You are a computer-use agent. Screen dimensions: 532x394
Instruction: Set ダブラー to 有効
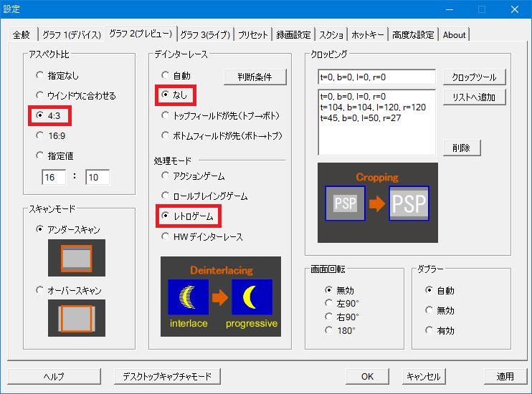440,330
